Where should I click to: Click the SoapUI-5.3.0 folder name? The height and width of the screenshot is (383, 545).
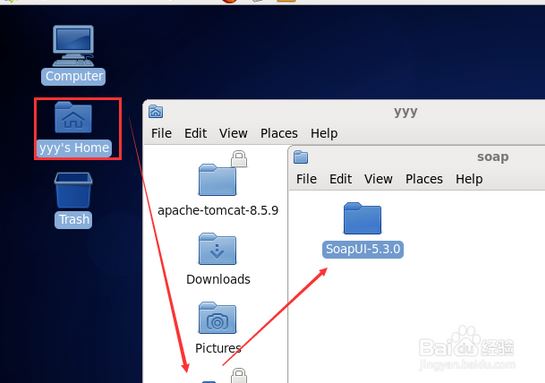(x=363, y=249)
